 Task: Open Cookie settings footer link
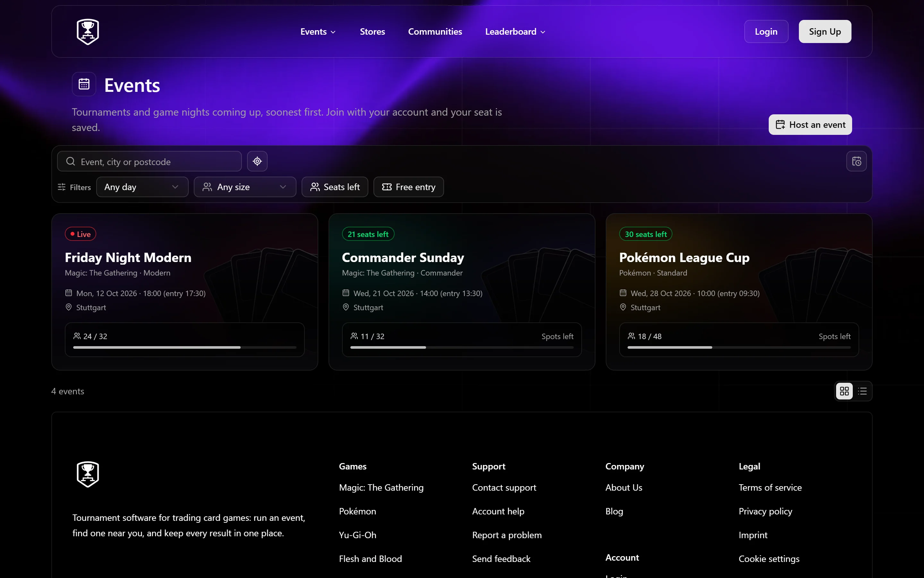[x=769, y=558]
